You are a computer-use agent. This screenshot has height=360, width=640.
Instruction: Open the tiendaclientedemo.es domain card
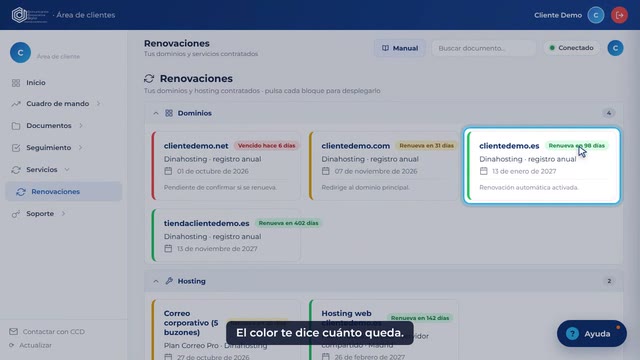tap(226, 235)
